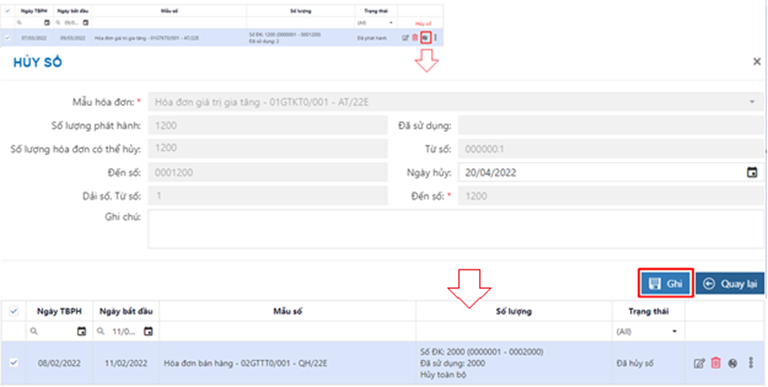Open Trạng thái (All) filter in bottom table
This screenshot has width=768, height=387.
647,332
